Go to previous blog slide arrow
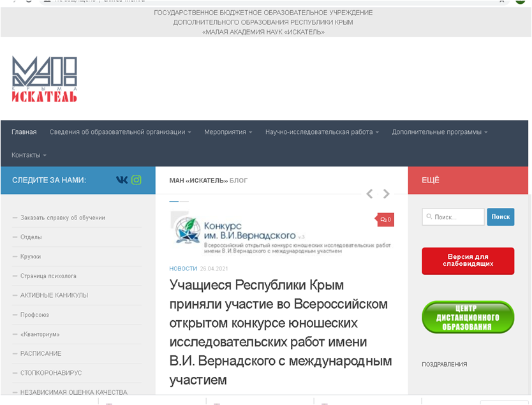This screenshot has height=405, width=532. click(x=369, y=194)
